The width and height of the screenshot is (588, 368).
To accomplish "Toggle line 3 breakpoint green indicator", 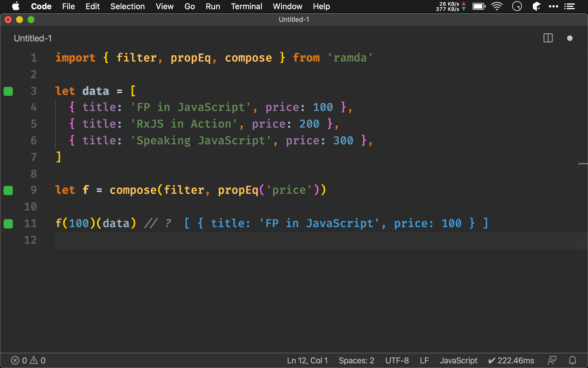I will click(8, 91).
